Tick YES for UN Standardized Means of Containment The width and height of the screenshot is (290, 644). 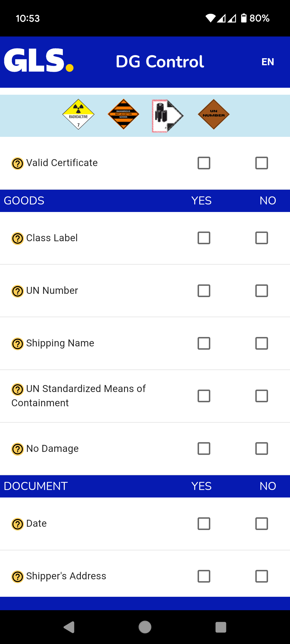(x=204, y=396)
